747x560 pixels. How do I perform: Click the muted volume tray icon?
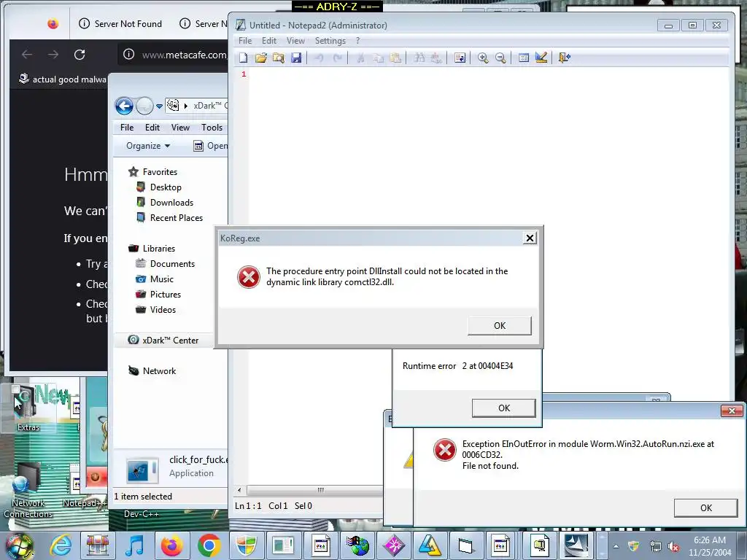click(x=673, y=547)
